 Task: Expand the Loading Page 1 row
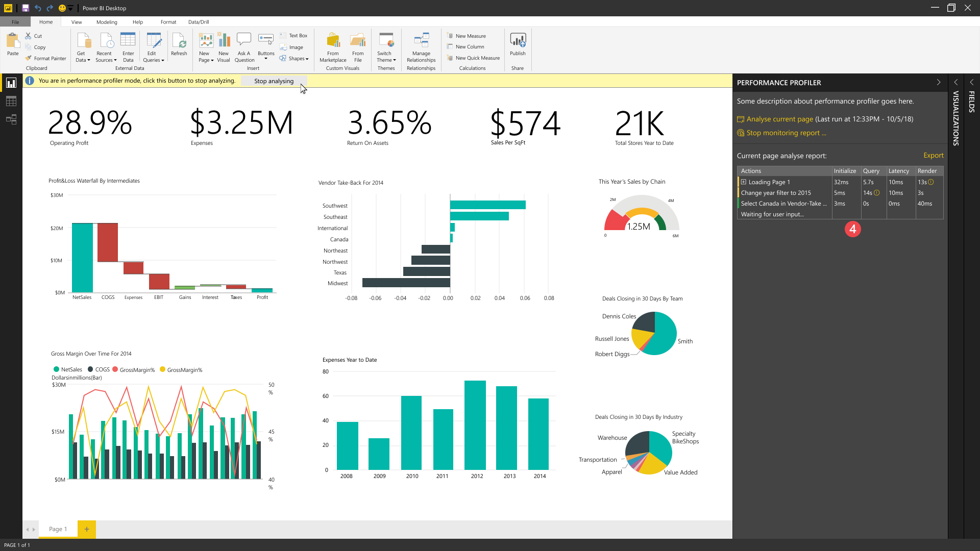(744, 182)
